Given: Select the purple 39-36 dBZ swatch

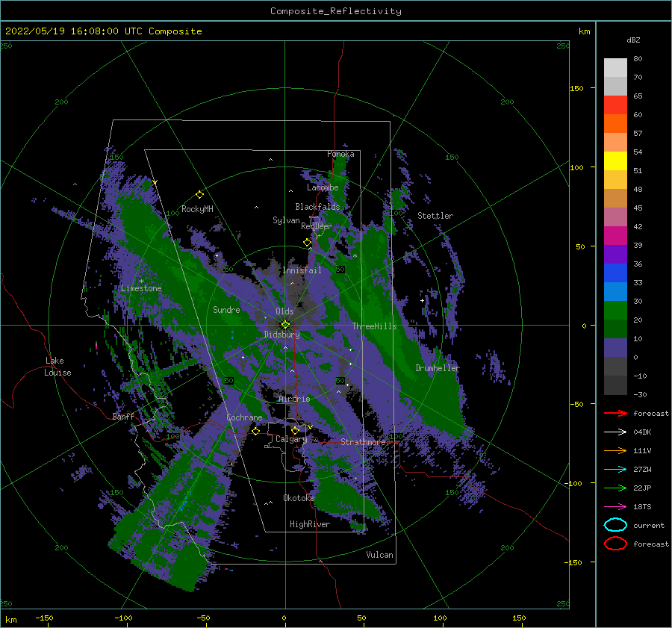Looking at the screenshot, I should coord(615,255).
